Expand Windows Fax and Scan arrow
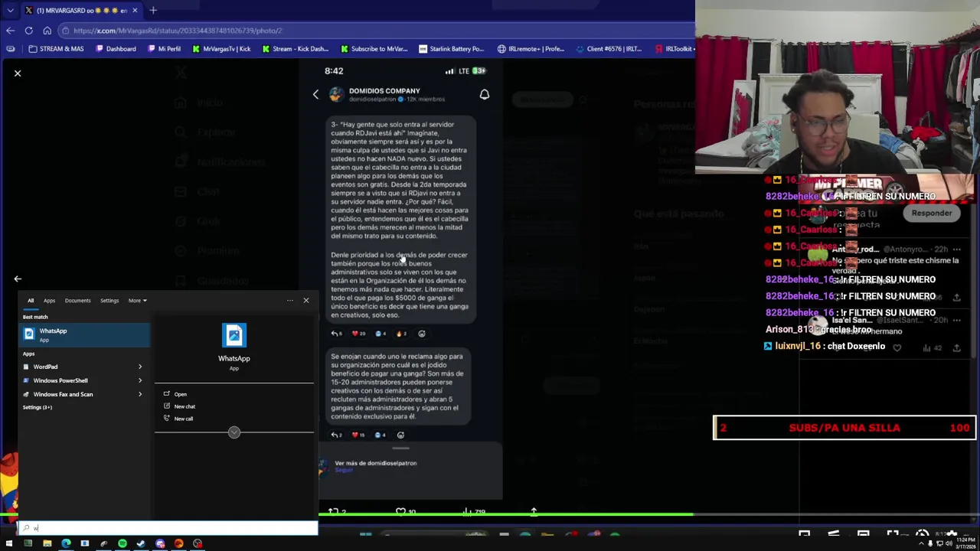Viewport: 980px width, 551px height. tap(140, 394)
